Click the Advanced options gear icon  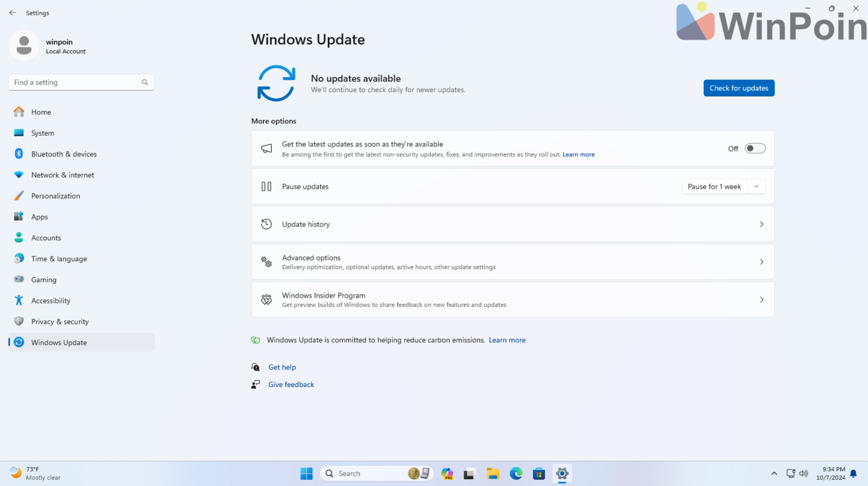[x=266, y=262]
